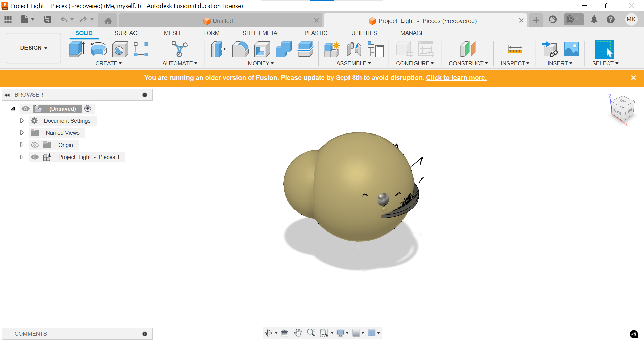This screenshot has width=644, height=342.
Task: Redo the last action
Action: (83, 20)
